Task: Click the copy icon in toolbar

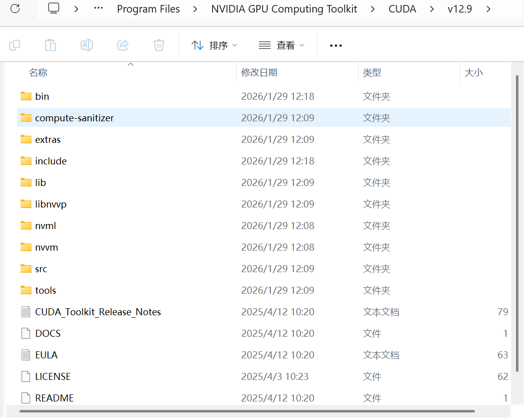Action: pyautogui.click(x=15, y=45)
